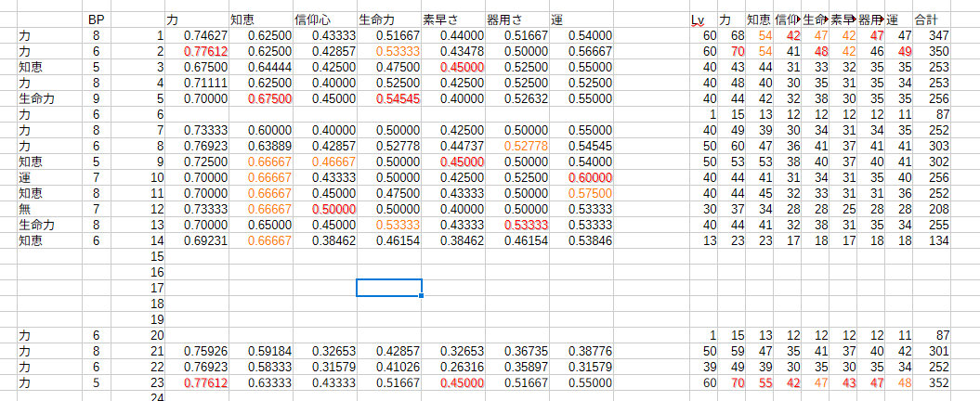Click the total 134 cell
The height and width of the screenshot is (401, 980).
[932, 240]
